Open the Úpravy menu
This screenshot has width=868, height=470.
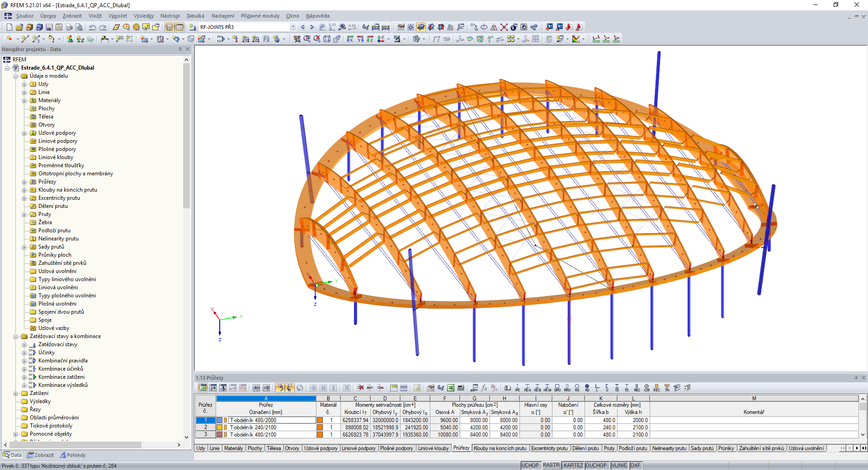[x=48, y=16]
